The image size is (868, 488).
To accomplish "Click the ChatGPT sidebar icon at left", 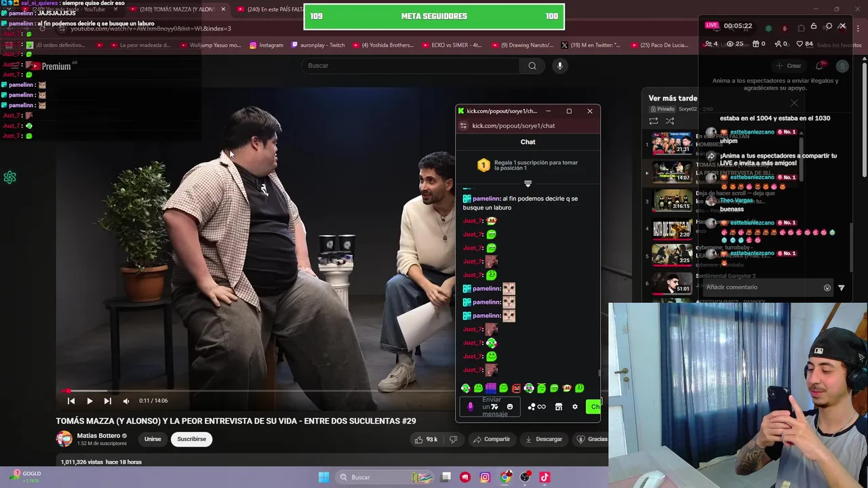I will click(9, 178).
